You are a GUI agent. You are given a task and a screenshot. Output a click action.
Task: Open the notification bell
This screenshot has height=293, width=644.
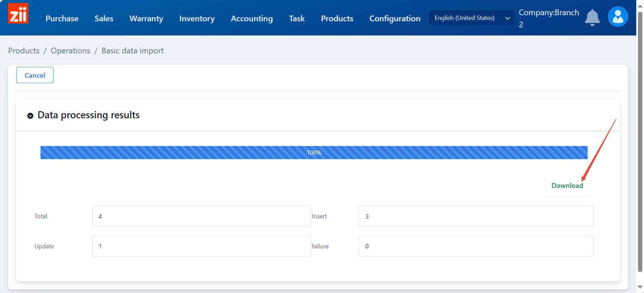[592, 18]
